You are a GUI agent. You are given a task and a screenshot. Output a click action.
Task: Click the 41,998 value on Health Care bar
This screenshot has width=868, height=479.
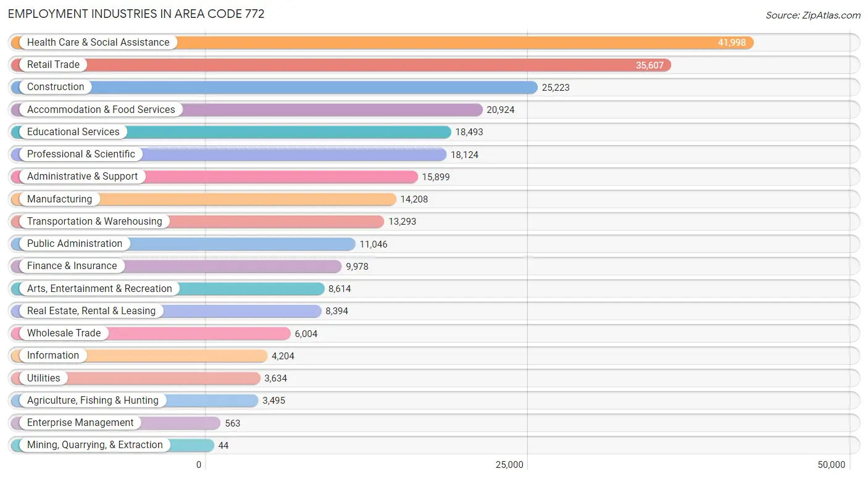pos(732,43)
